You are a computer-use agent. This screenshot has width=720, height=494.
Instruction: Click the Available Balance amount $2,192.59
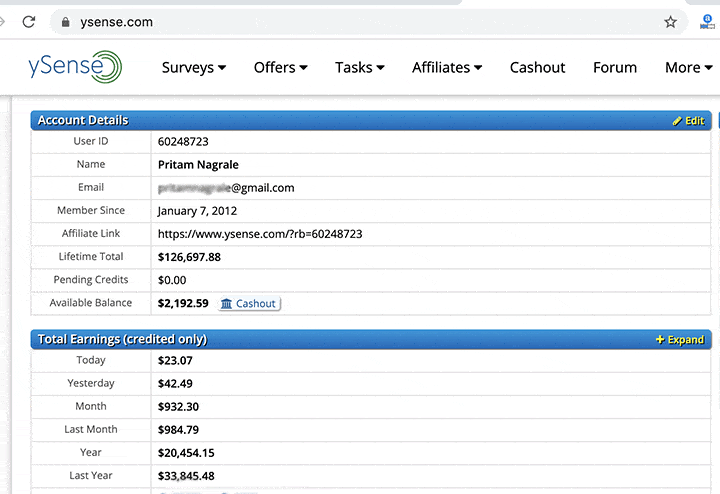pos(183,303)
